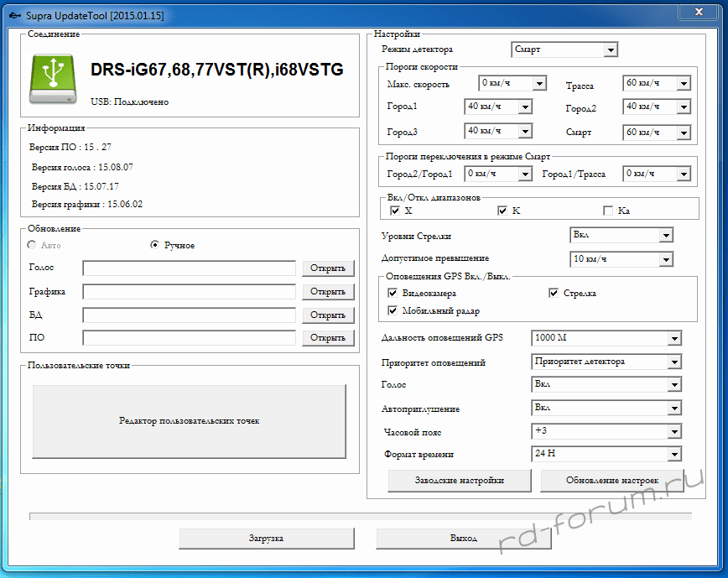Image resolution: width=728 pixels, height=578 pixels.
Task: Toggle the Видеокамера GPS alert checkbox
Action: pyautogui.click(x=393, y=293)
